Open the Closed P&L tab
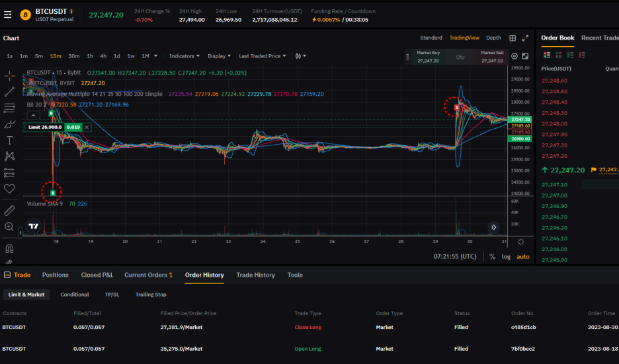Screen dimensions: 619x364 (x=97, y=275)
